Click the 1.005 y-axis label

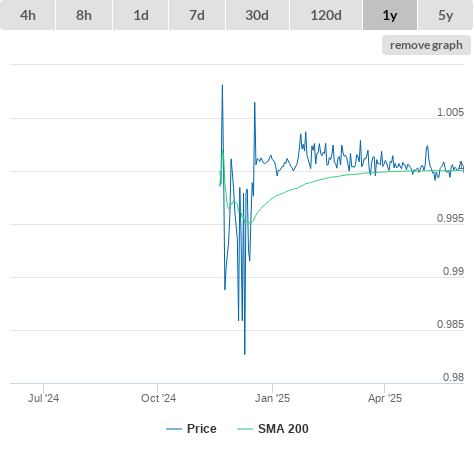click(450, 112)
